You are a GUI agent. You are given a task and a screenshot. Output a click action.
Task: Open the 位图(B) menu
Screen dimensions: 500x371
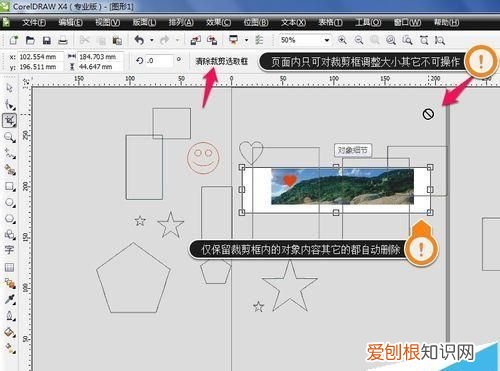pyautogui.click(x=256, y=22)
